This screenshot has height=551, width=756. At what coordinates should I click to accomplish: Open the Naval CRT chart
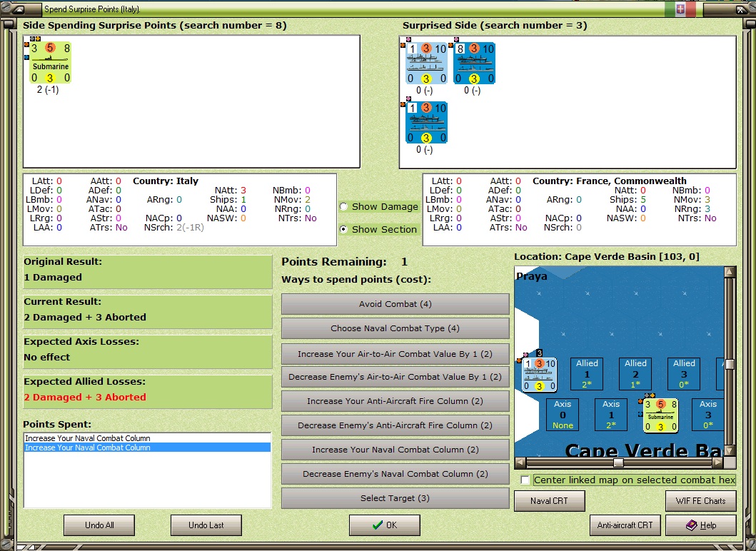click(x=549, y=501)
